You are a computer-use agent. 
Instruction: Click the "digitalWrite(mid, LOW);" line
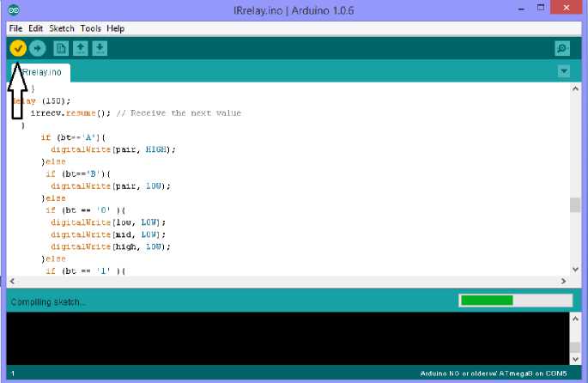(x=108, y=234)
